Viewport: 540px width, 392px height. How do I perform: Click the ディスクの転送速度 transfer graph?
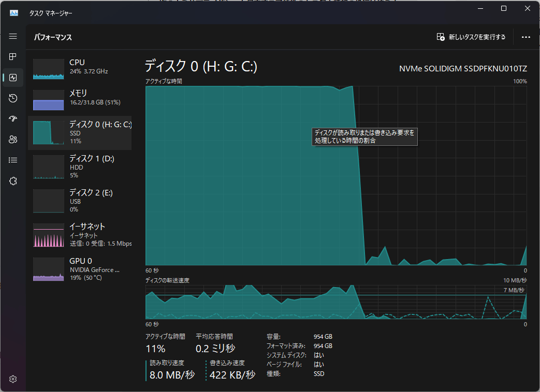336,302
